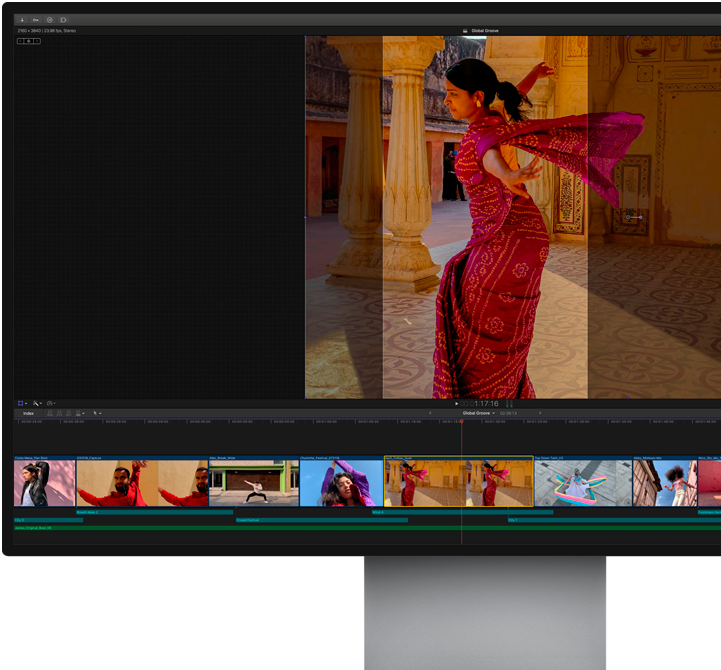Click the red playhead on the timeline ruler

(461, 421)
